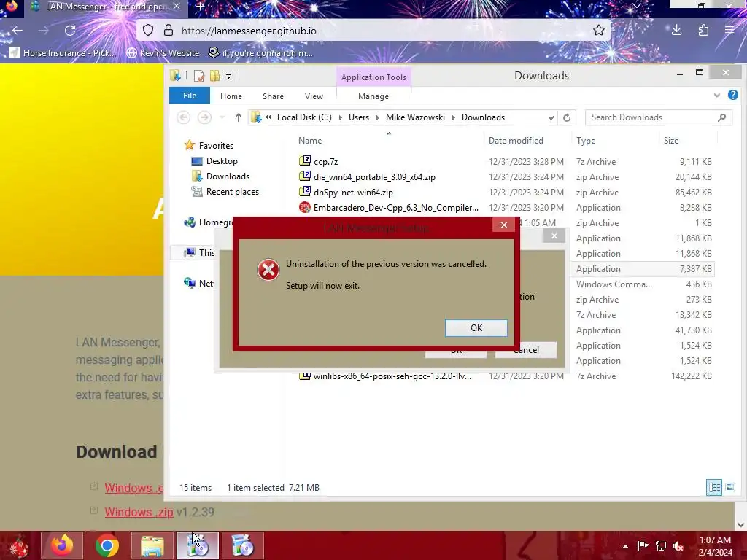Sort by Type column header

[586, 141]
